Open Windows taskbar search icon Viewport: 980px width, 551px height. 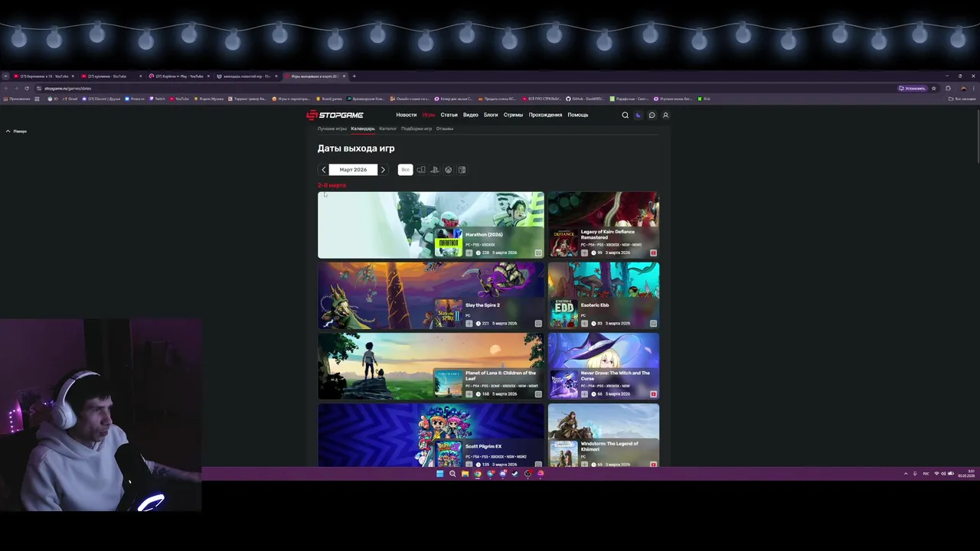(452, 474)
